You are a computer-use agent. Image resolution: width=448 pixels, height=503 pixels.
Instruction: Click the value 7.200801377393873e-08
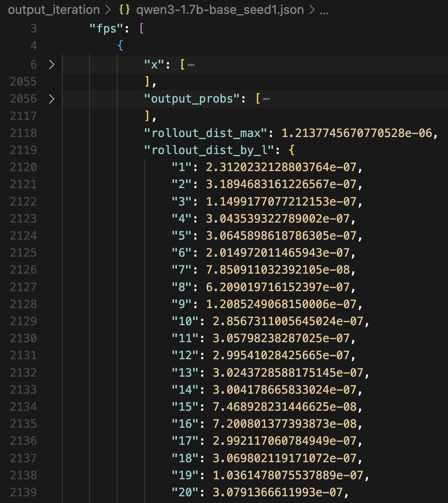pos(285,424)
